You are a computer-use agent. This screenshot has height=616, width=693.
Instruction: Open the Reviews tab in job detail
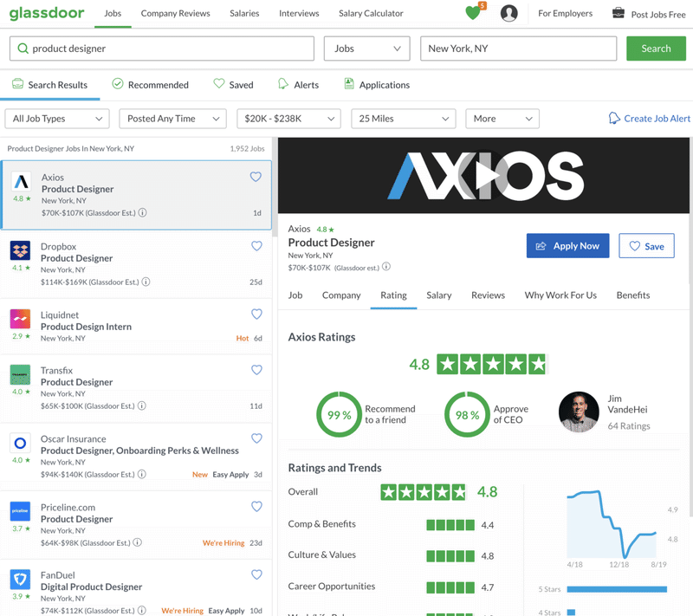click(488, 295)
